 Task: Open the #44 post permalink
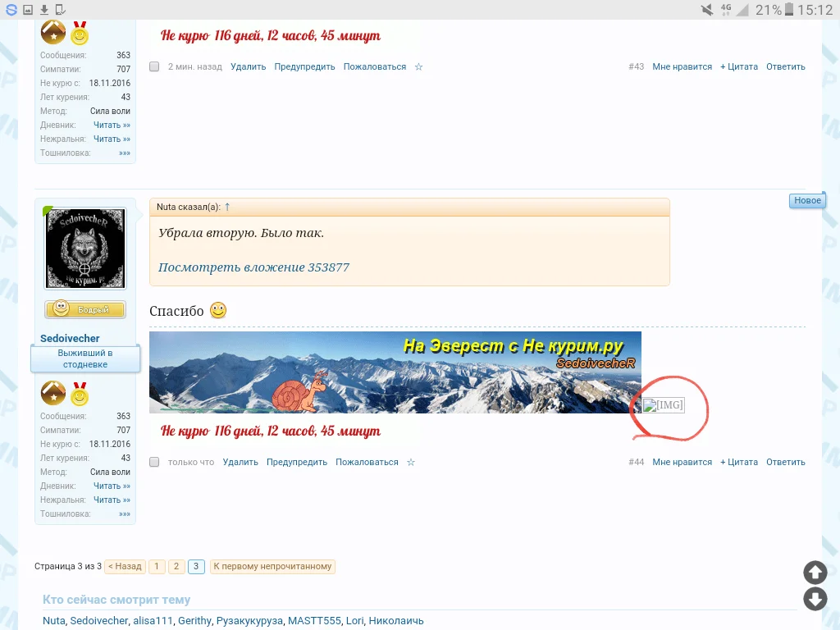[636, 462]
